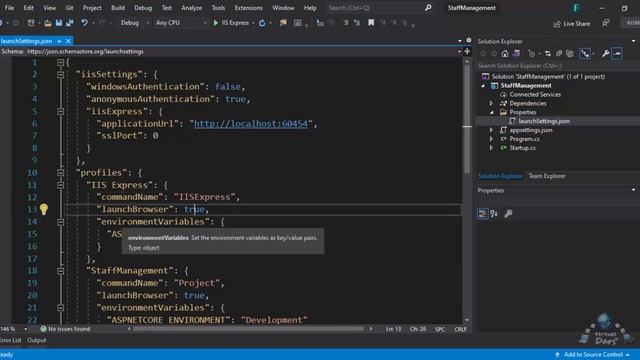
Task: Collapse the iisSettings block at line 2
Action: pos(60,75)
